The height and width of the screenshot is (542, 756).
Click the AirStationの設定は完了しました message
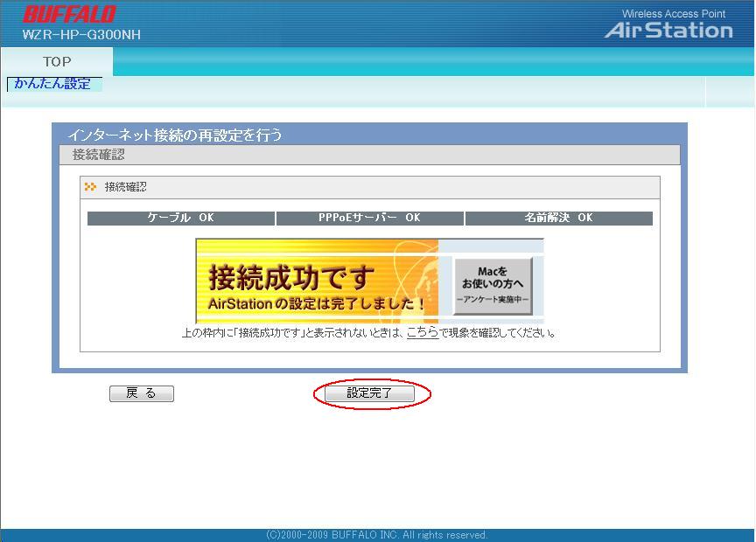[317, 304]
